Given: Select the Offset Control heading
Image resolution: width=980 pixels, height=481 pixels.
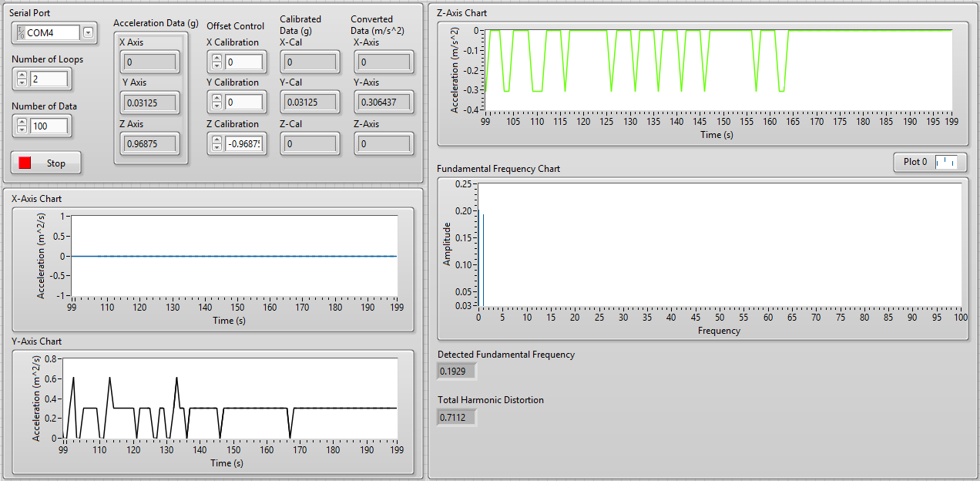Looking at the screenshot, I should click(x=236, y=26).
